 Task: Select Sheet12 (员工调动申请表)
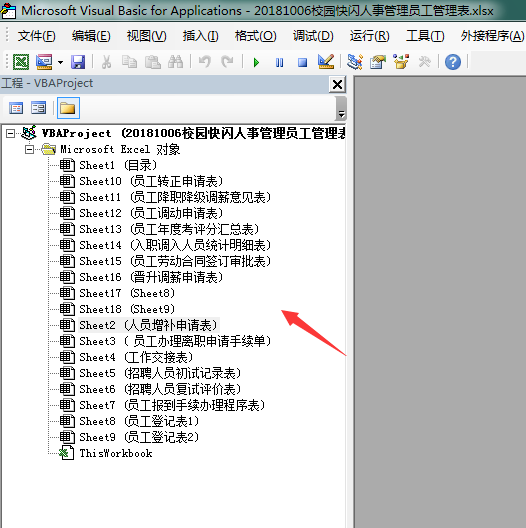pyautogui.click(x=151, y=213)
